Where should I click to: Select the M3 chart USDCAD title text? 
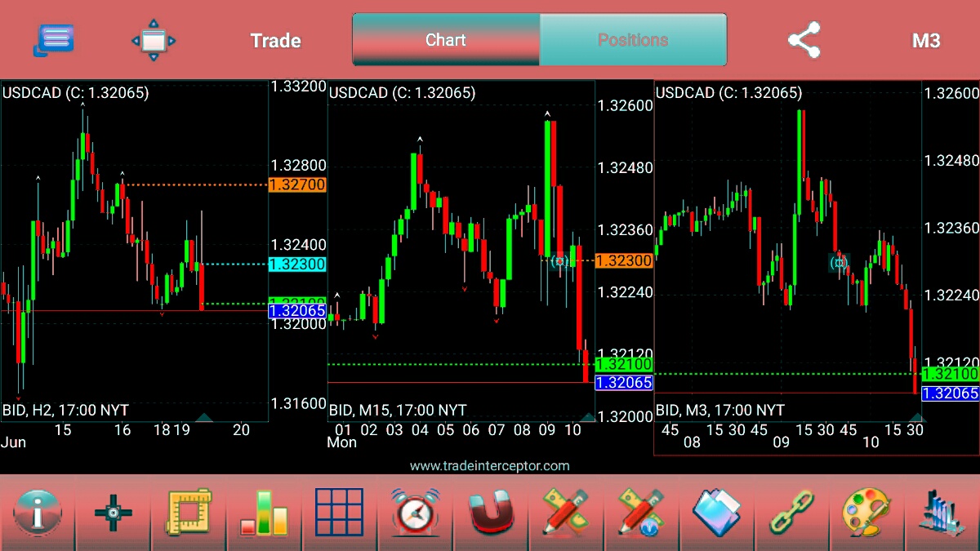point(728,93)
